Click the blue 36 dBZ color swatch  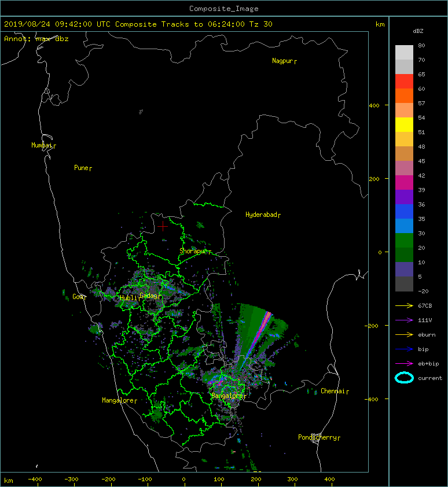[x=404, y=211]
